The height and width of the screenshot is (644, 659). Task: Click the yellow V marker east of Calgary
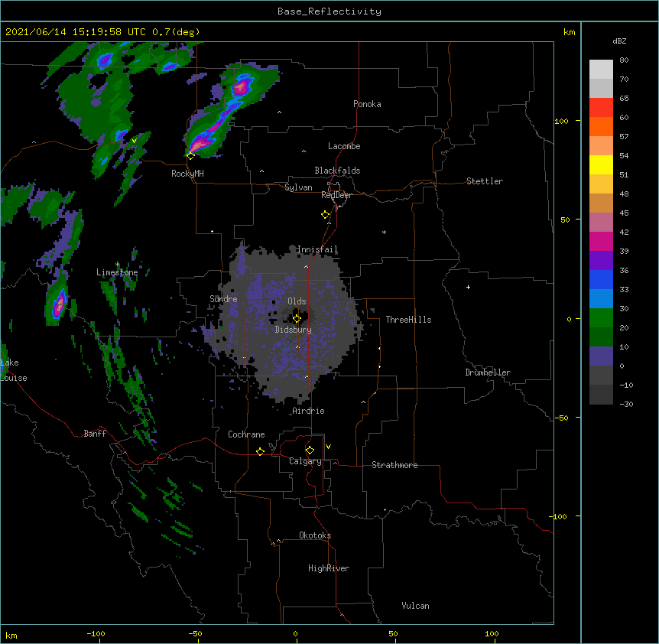(x=328, y=447)
